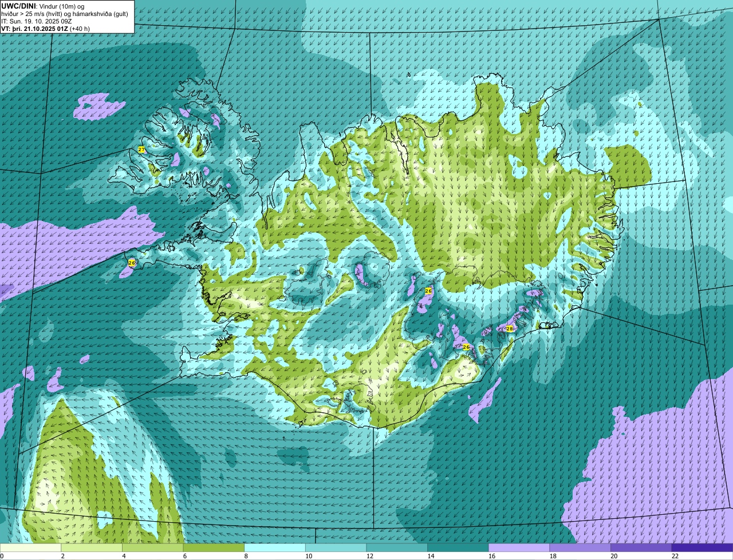This screenshot has height=560, width=733.
Task: Click the "4" label on the colour scale
Action: pos(124,555)
